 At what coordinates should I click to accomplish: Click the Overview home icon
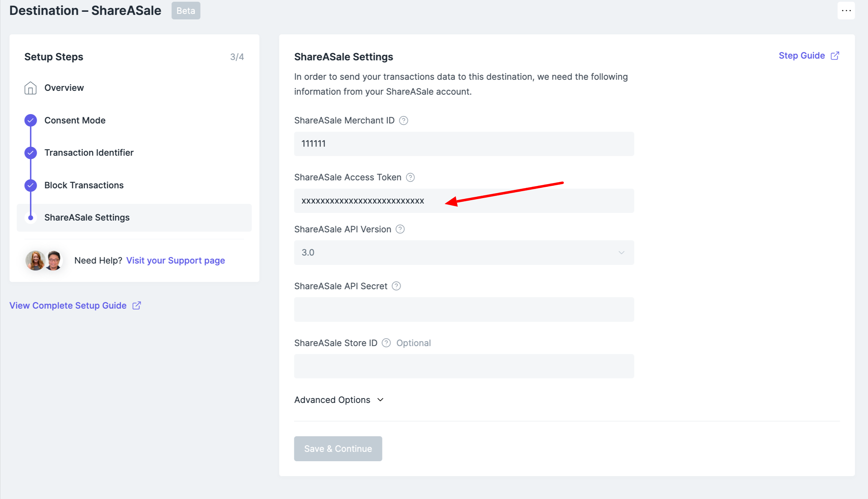31,88
